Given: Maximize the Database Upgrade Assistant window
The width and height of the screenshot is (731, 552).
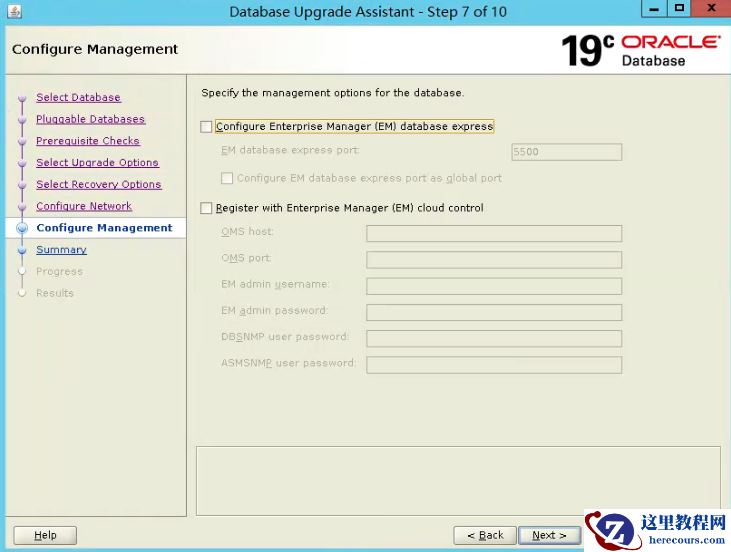Looking at the screenshot, I should 679,8.
